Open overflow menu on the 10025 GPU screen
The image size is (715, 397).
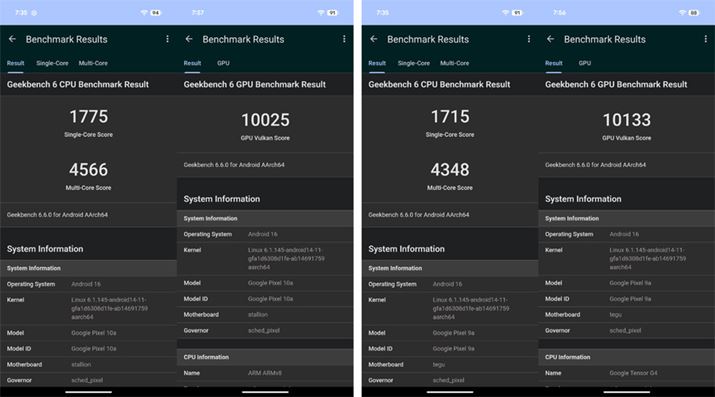pyautogui.click(x=344, y=39)
